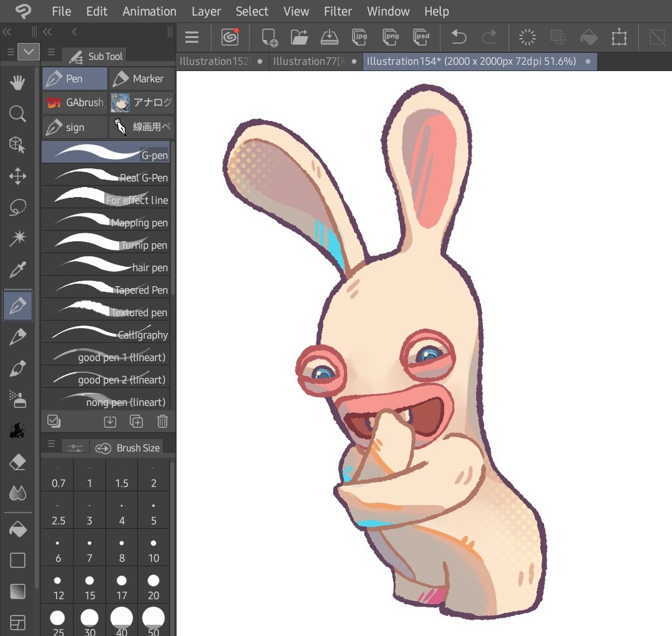Click the Redo arrow
Image resolution: width=672 pixels, height=636 pixels.
(x=489, y=37)
